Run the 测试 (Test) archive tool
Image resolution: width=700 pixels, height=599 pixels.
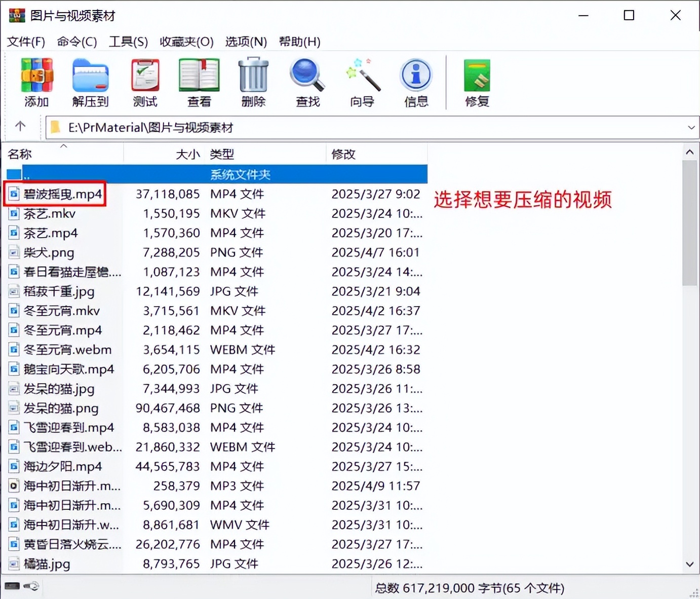[145, 82]
